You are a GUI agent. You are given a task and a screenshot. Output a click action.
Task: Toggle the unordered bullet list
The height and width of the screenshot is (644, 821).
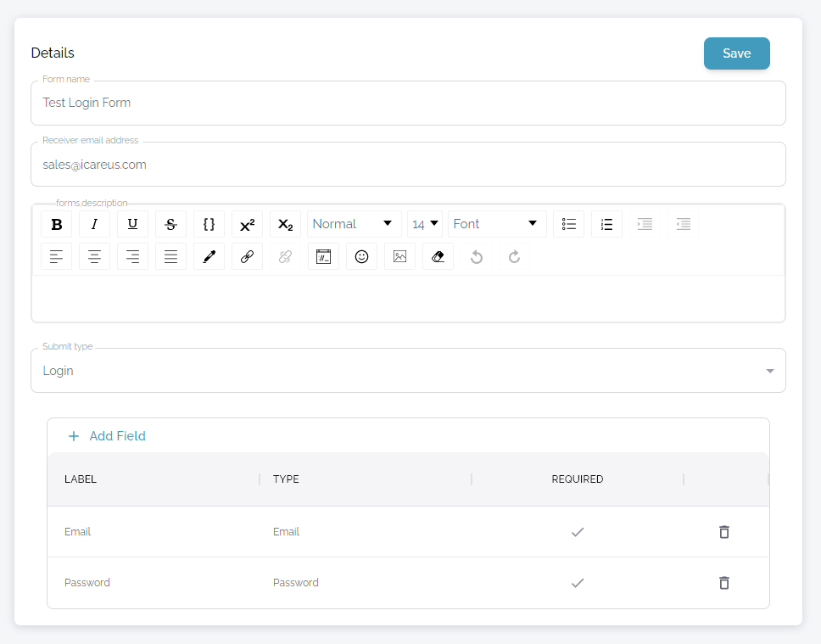click(568, 224)
